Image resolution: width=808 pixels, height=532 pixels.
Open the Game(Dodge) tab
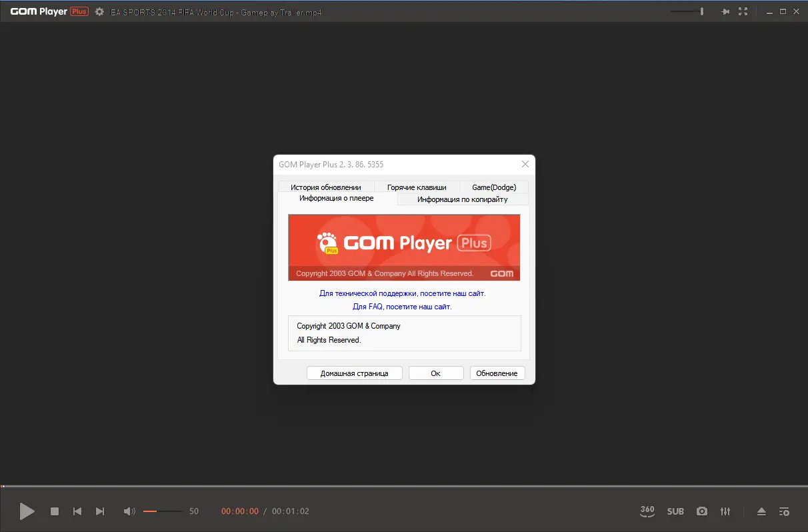[494, 187]
